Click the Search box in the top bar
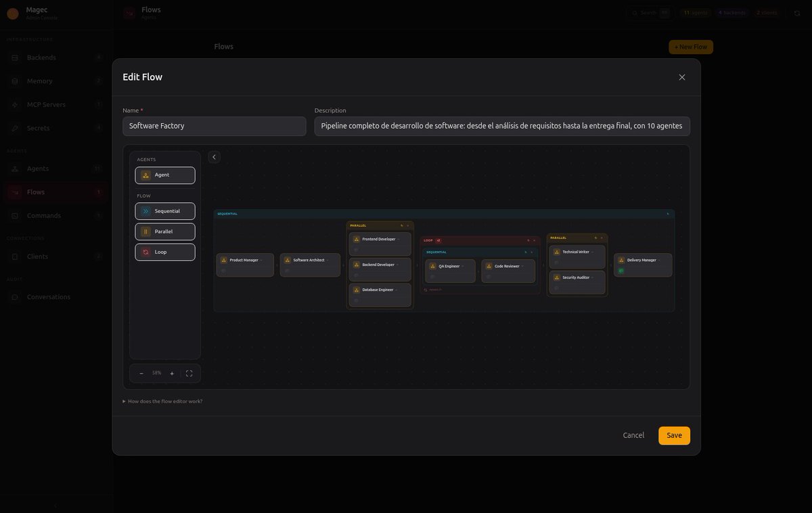 click(650, 13)
